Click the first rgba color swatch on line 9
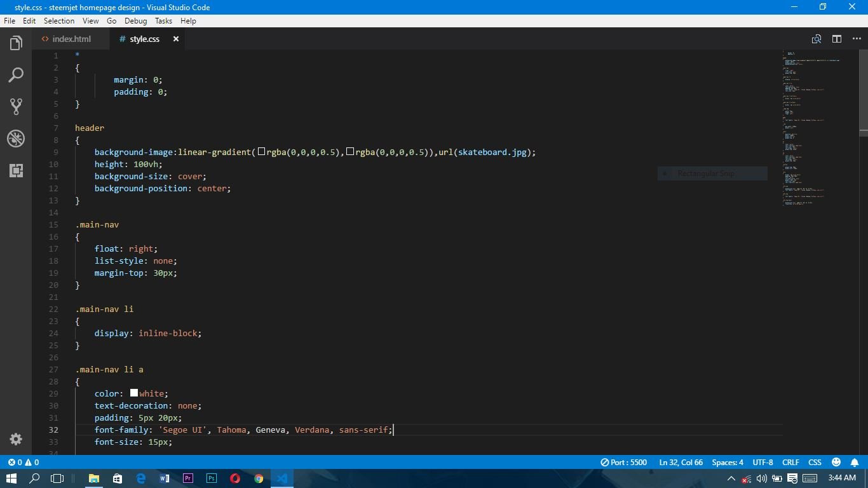 tap(261, 152)
